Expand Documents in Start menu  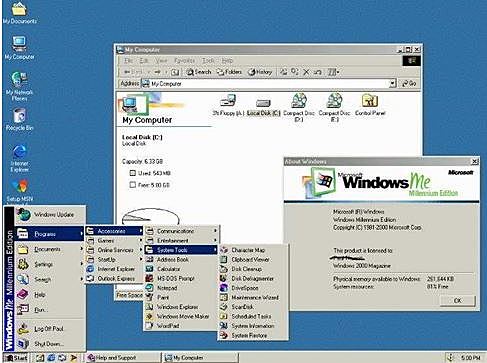click(49, 249)
